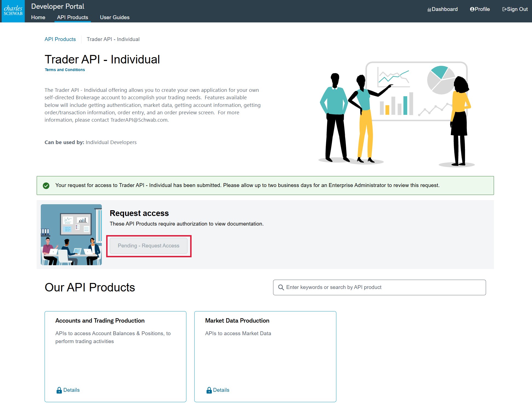This screenshot has height=412, width=532.
Task: Click the Sign Out arrow icon
Action: [x=504, y=9]
